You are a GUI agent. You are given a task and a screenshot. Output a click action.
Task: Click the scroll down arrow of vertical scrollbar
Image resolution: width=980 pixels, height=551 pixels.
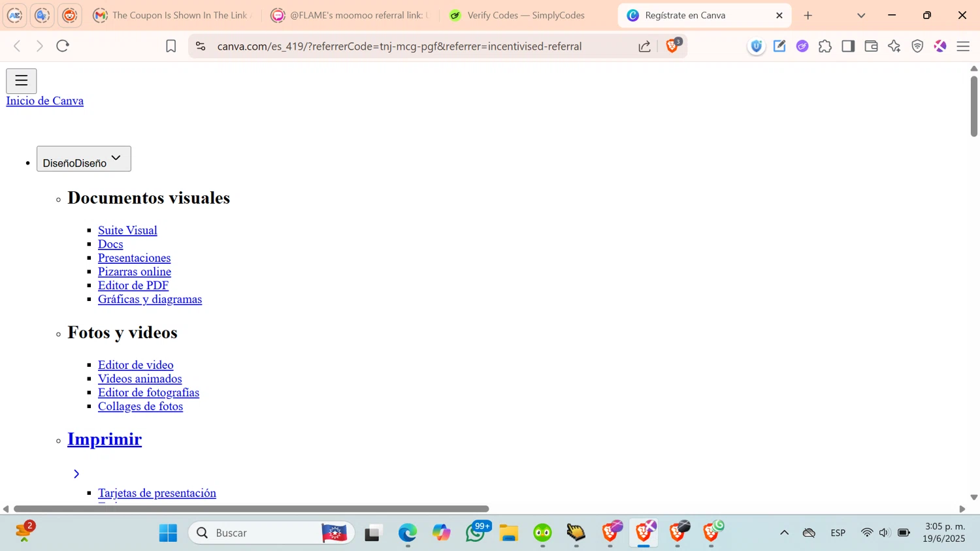click(973, 497)
